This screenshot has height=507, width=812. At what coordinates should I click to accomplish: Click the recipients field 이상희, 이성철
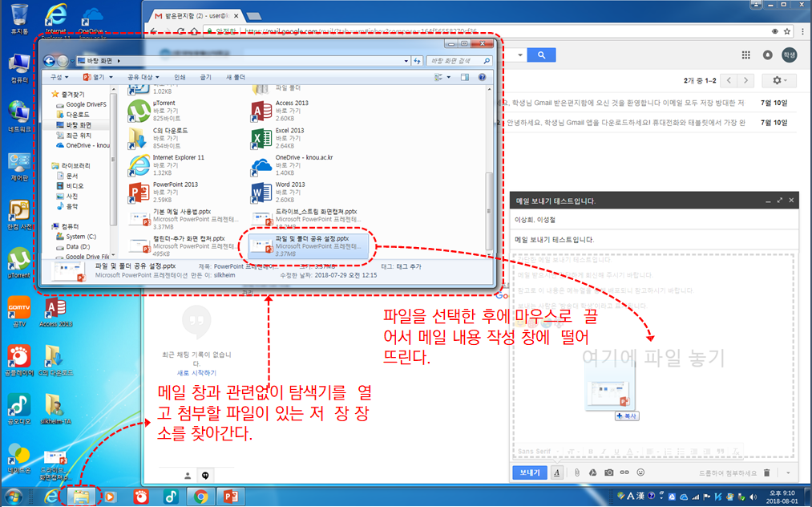coord(654,220)
